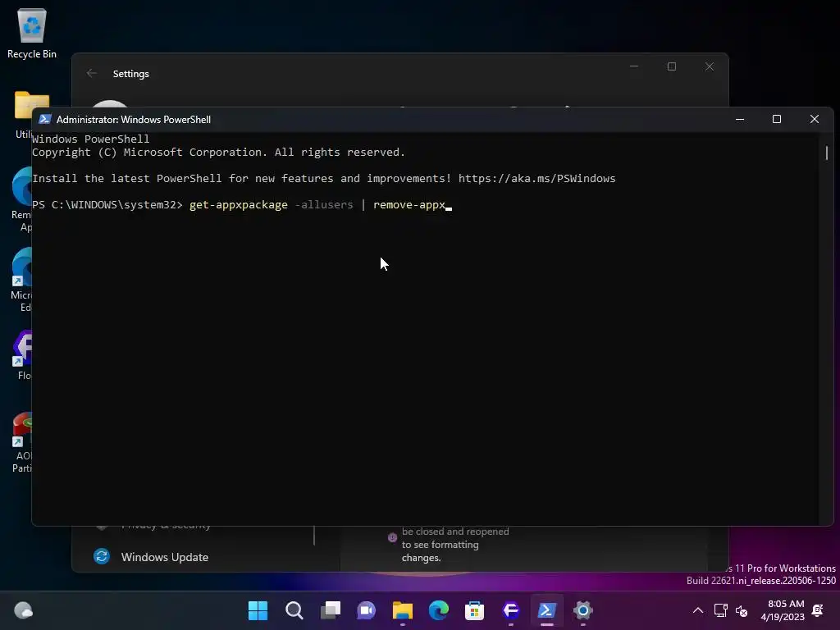Select Windows Update in the Settings sidebar
The width and height of the screenshot is (840, 630).
[x=164, y=557]
